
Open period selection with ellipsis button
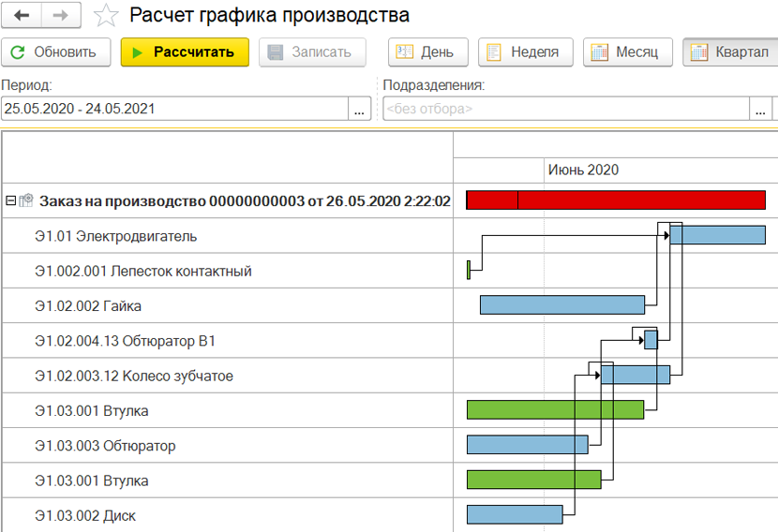[359, 109]
